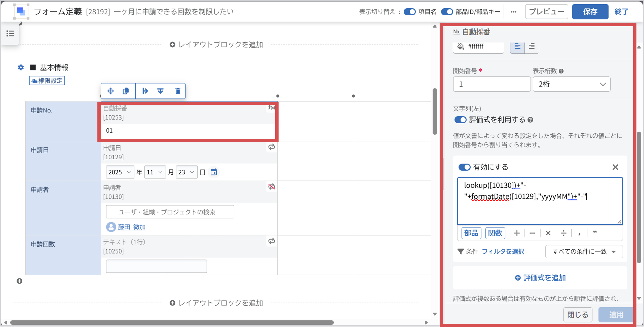The width and height of the screenshot is (644, 327).
Task: Click the disabled sync icon on 申請者
Action: 271,186
